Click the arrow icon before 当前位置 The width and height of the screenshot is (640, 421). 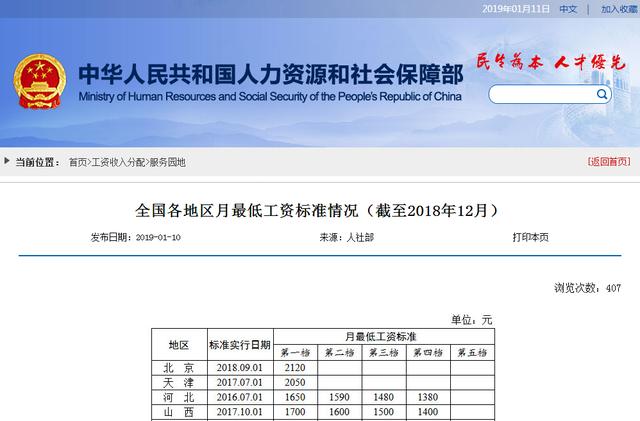point(7,161)
